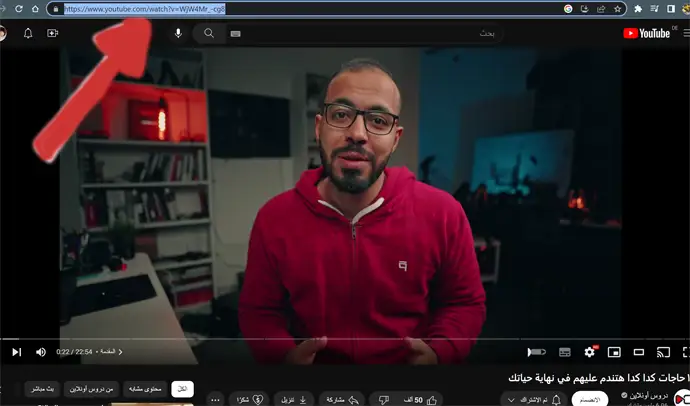
Task: Select the بث مباشر filter chip
Action: pos(42,389)
